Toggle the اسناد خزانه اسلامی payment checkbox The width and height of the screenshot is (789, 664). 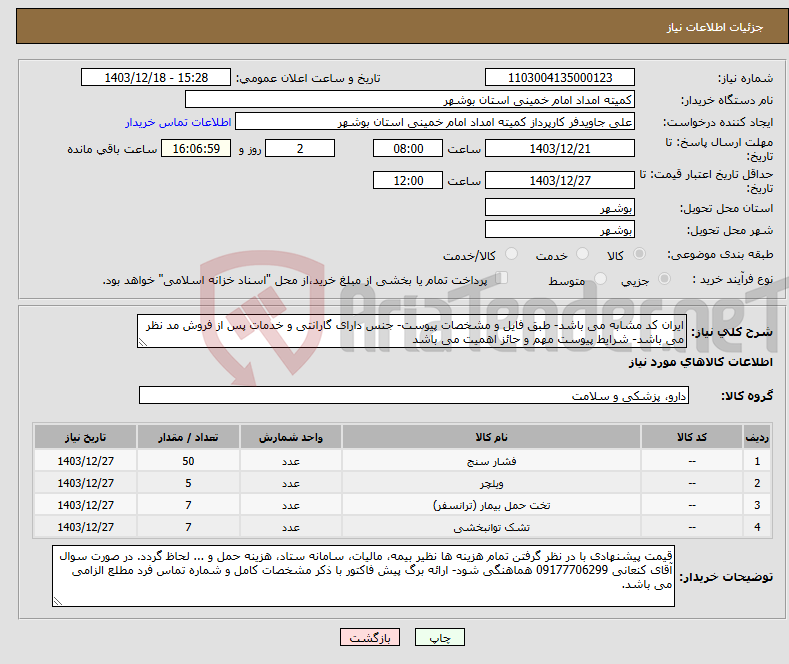pos(501,278)
